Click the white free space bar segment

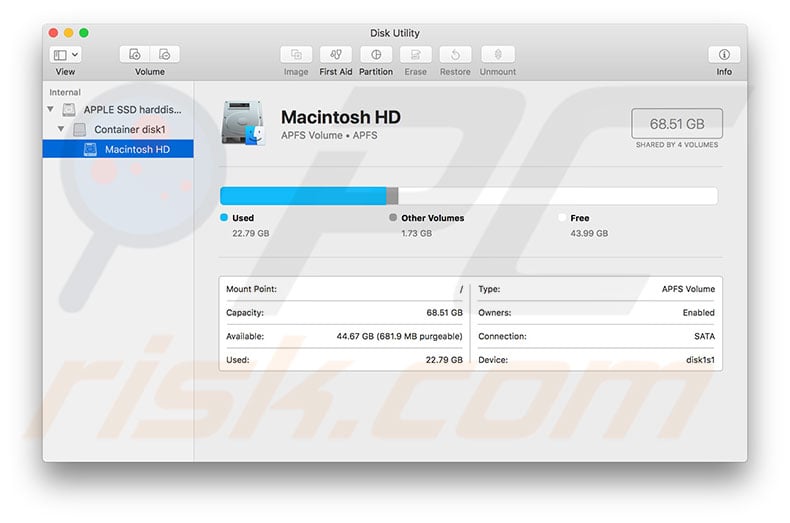(x=558, y=196)
